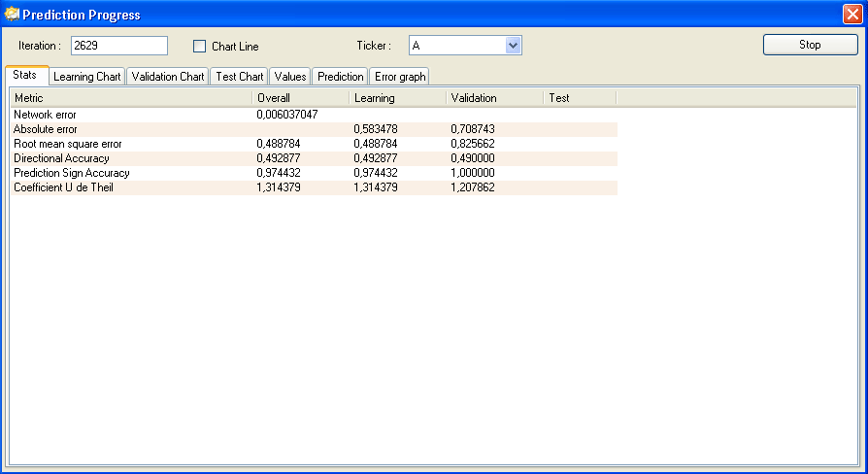The height and width of the screenshot is (474, 868).
Task: Click the Absolute error learning value 0,583478
Action: click(376, 129)
